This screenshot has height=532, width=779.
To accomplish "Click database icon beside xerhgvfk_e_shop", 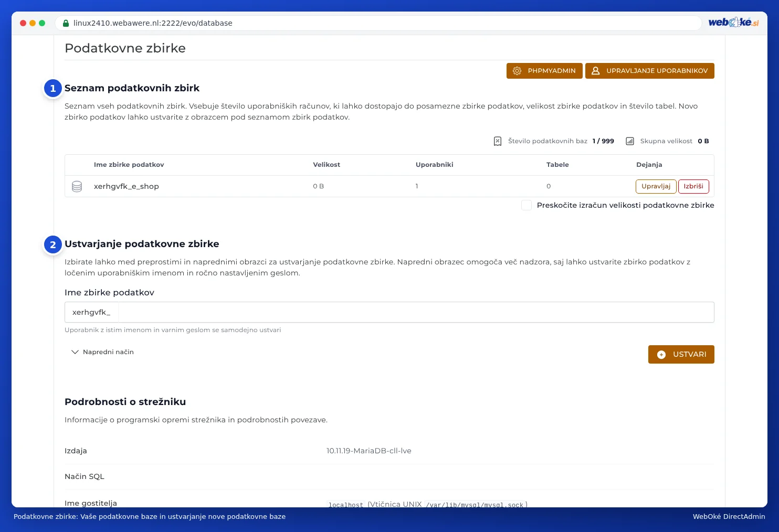I will [x=77, y=186].
